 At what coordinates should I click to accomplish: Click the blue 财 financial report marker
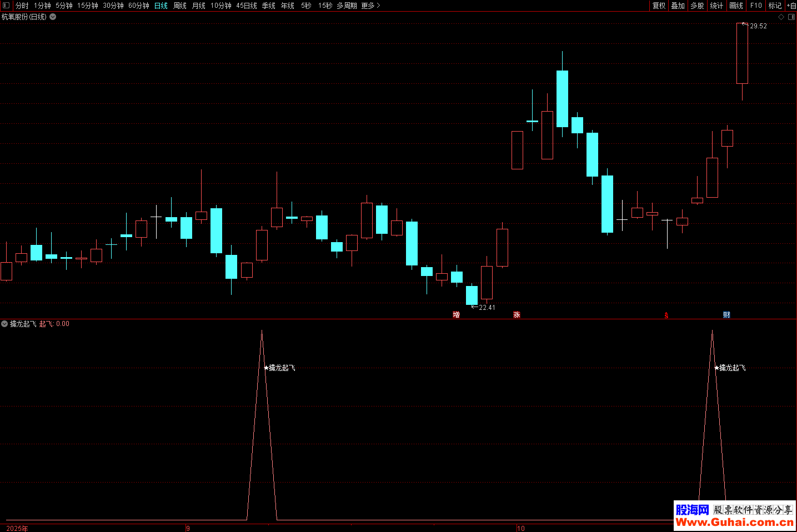[x=726, y=315]
